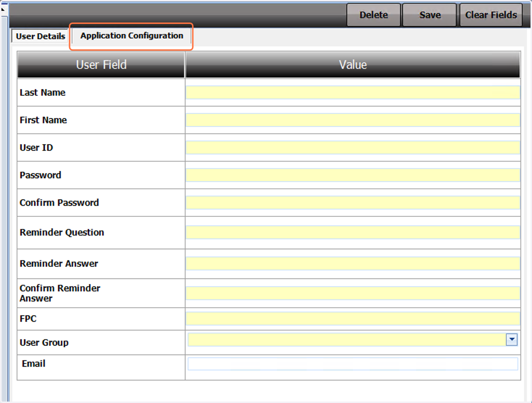532x403 pixels.
Task: Click the FPC label
Action: [28, 319]
